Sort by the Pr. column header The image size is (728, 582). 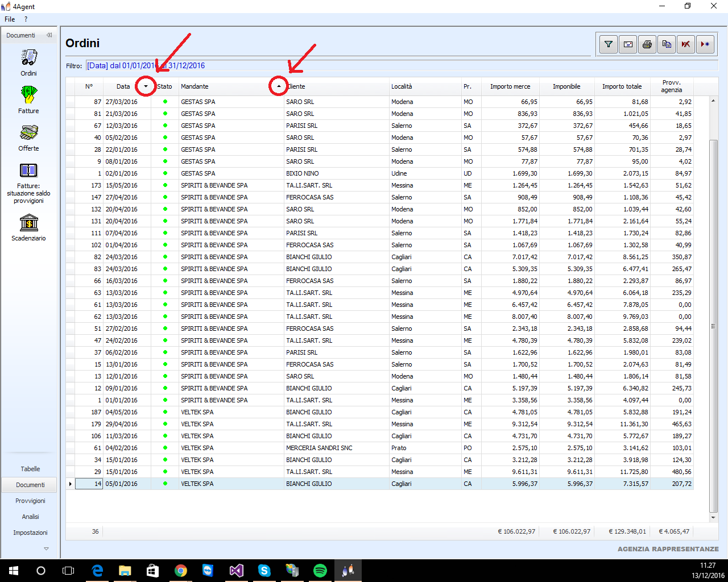(x=471, y=86)
